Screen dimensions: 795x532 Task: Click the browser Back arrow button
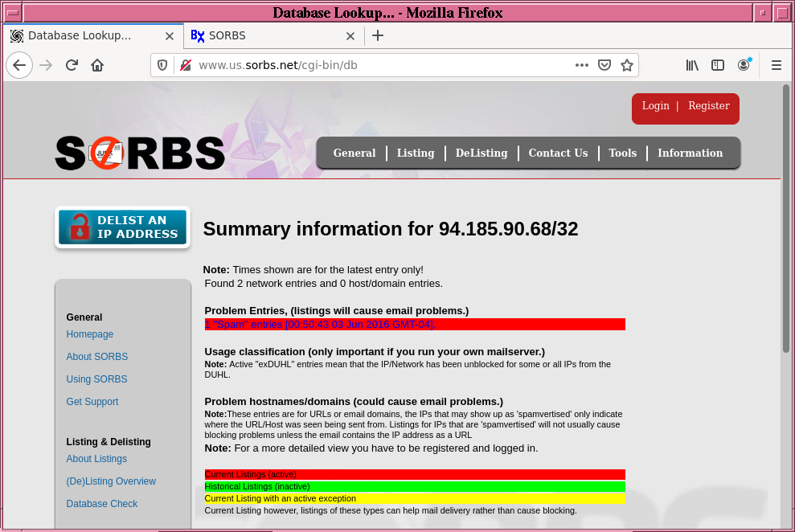tap(19, 65)
